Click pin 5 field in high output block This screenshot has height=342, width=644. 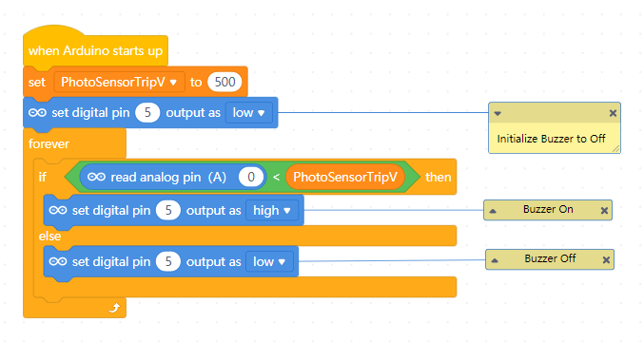coord(168,211)
